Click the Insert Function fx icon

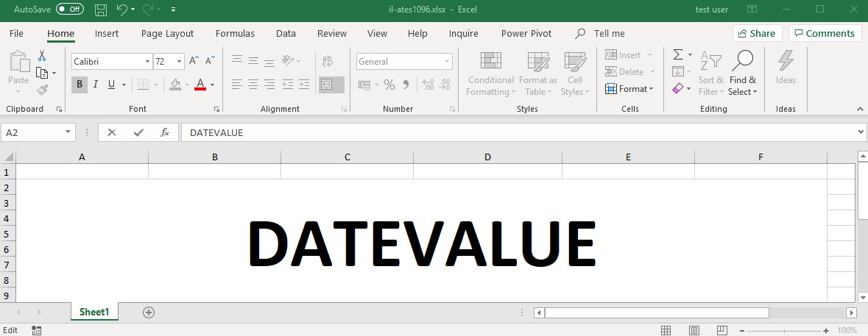pyautogui.click(x=165, y=132)
